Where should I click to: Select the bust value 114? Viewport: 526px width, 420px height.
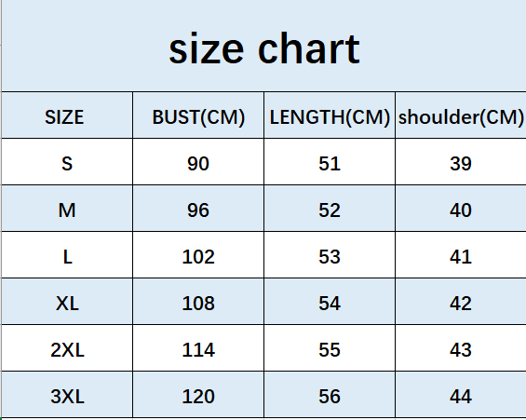[x=198, y=348]
